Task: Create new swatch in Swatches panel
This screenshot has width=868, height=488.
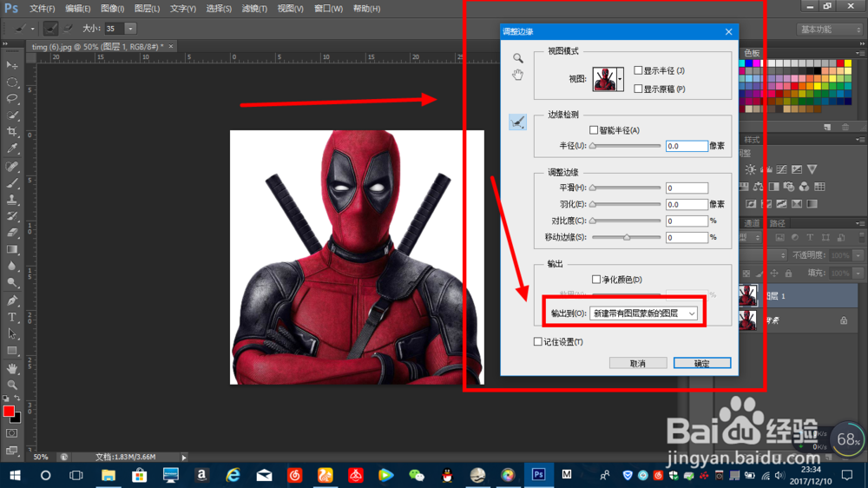Action: 827,128
